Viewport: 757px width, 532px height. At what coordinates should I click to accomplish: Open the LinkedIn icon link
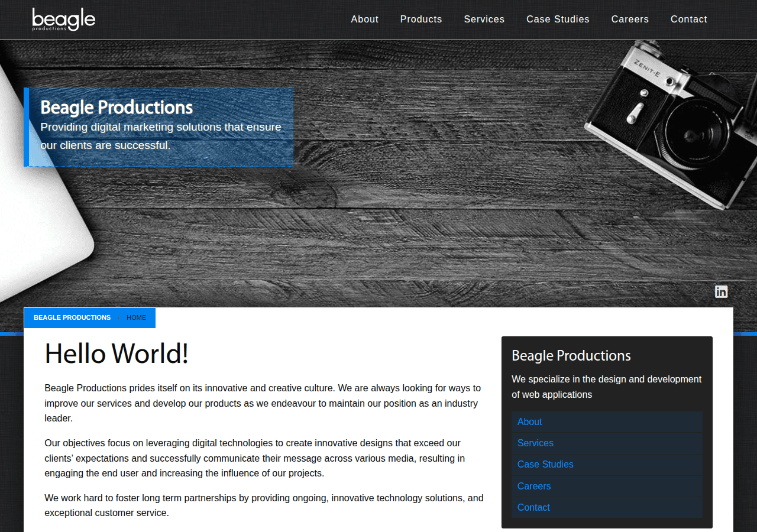click(721, 291)
